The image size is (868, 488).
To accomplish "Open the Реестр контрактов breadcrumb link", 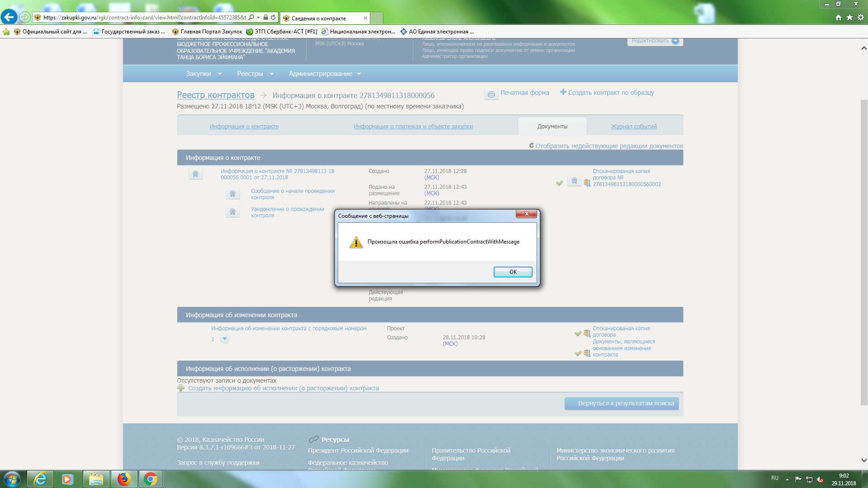I will pos(215,95).
